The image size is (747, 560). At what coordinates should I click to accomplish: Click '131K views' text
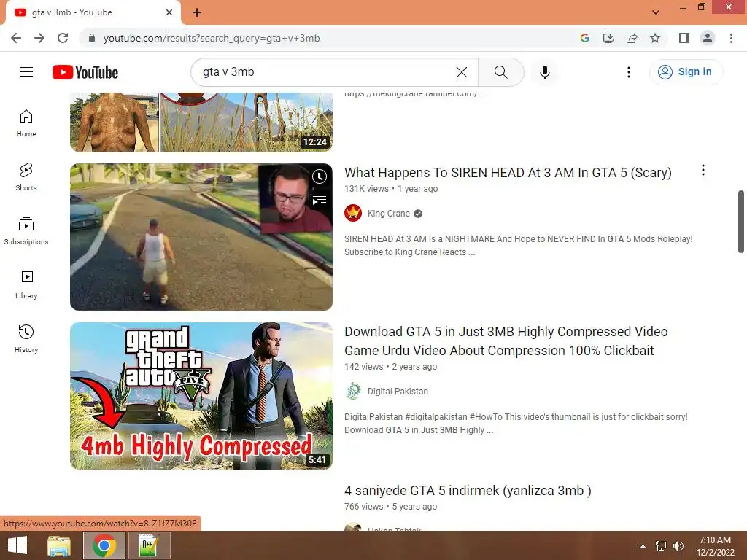click(x=366, y=189)
